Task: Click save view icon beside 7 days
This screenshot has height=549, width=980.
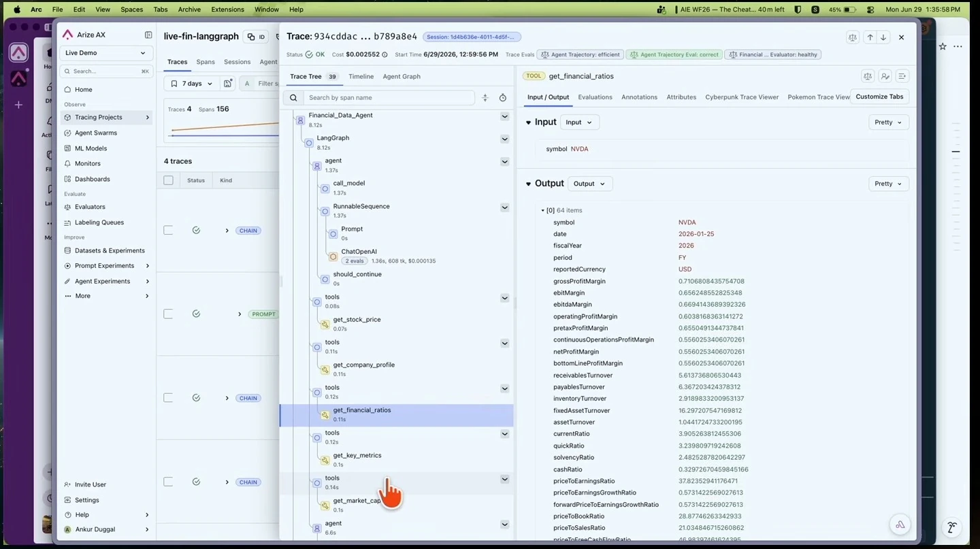Action: pyautogui.click(x=228, y=83)
